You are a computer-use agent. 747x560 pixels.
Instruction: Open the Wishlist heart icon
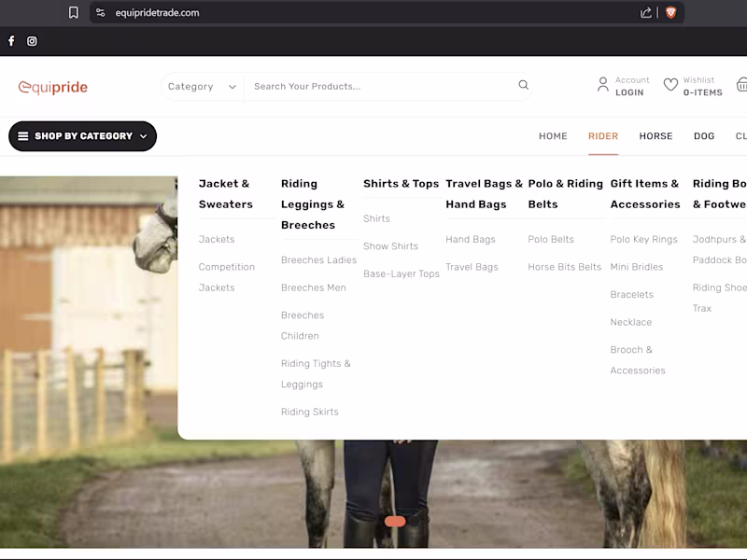(670, 85)
